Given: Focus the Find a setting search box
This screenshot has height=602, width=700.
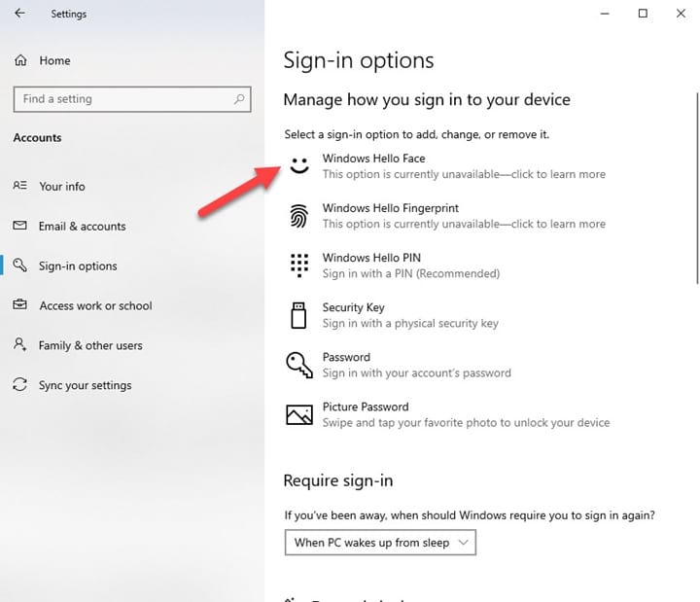Looking at the screenshot, I should click(x=132, y=99).
